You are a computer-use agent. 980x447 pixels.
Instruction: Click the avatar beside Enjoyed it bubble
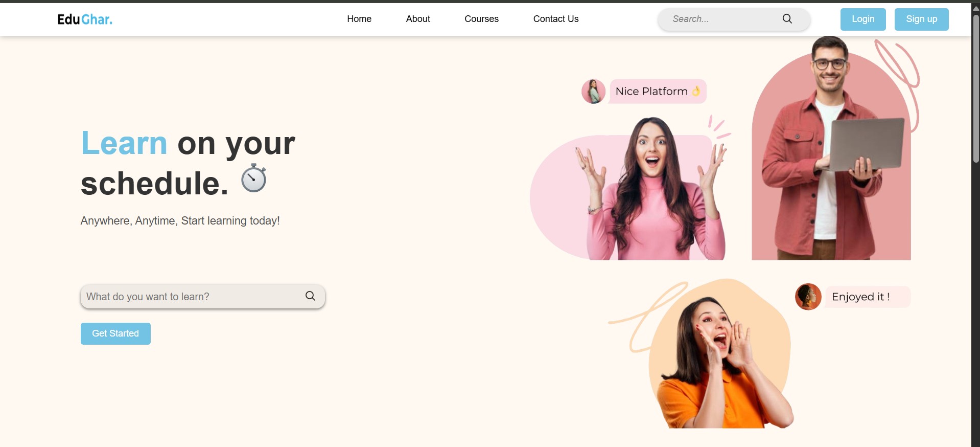[x=808, y=297]
